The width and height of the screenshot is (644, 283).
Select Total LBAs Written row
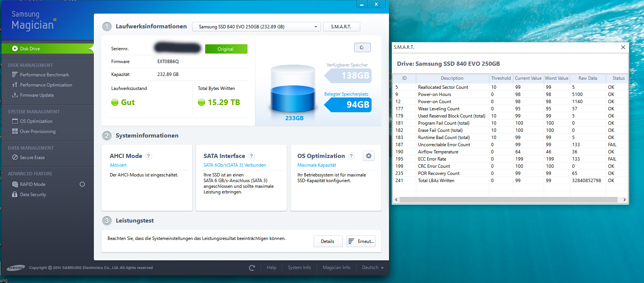coord(510,181)
